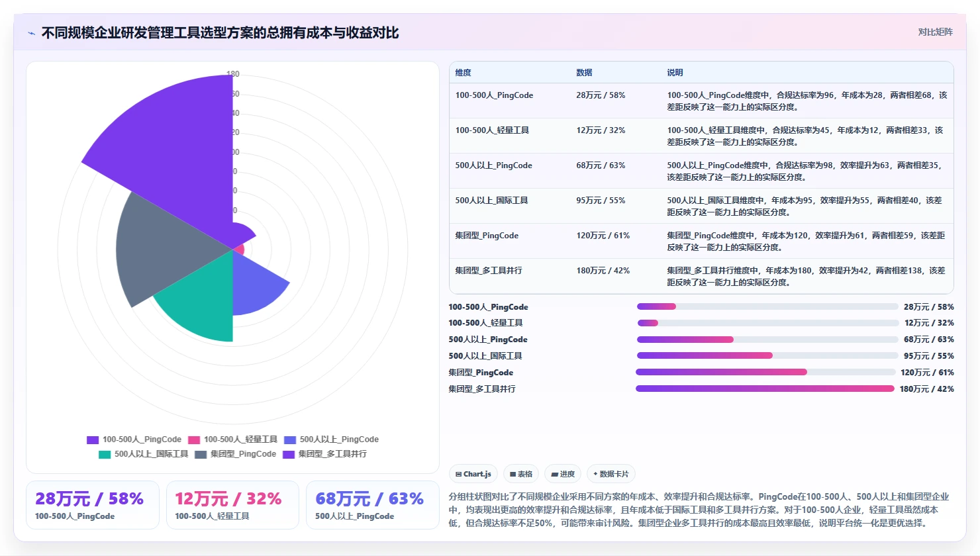The height and width of the screenshot is (556, 980).
Task: Click the 集团型_多工具并行 progress bar
Action: [x=765, y=389]
